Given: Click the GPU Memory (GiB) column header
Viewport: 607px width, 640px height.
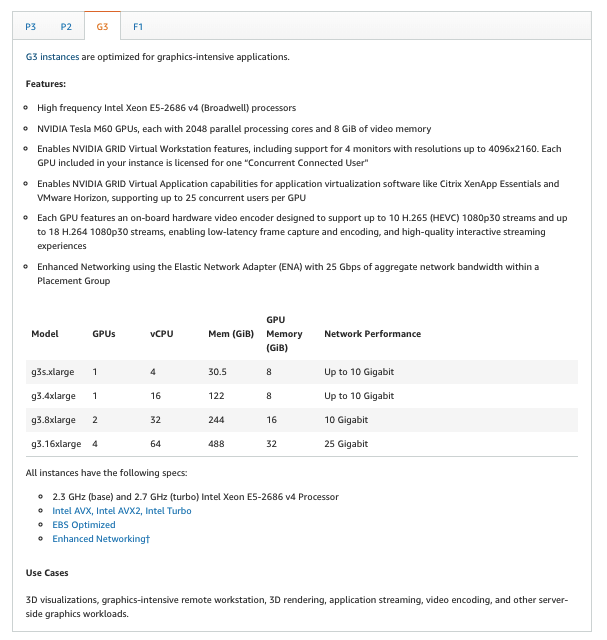Looking at the screenshot, I should tap(284, 334).
